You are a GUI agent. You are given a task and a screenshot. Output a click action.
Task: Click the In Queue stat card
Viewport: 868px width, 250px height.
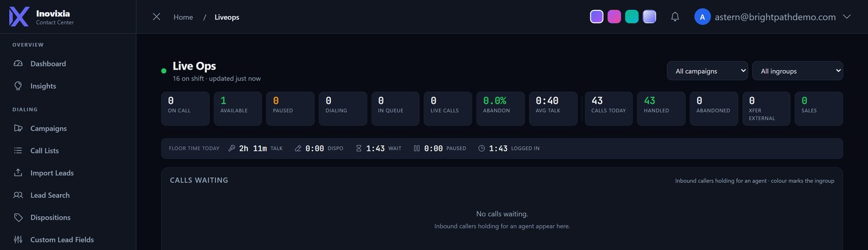396,109
